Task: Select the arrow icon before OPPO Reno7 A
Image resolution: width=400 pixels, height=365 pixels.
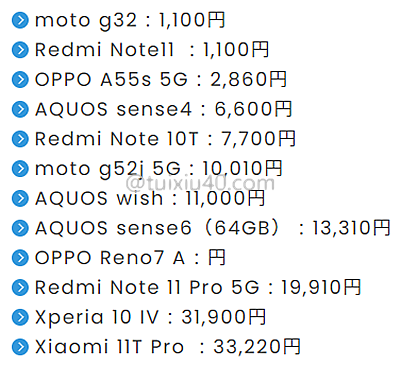Action: (20, 258)
